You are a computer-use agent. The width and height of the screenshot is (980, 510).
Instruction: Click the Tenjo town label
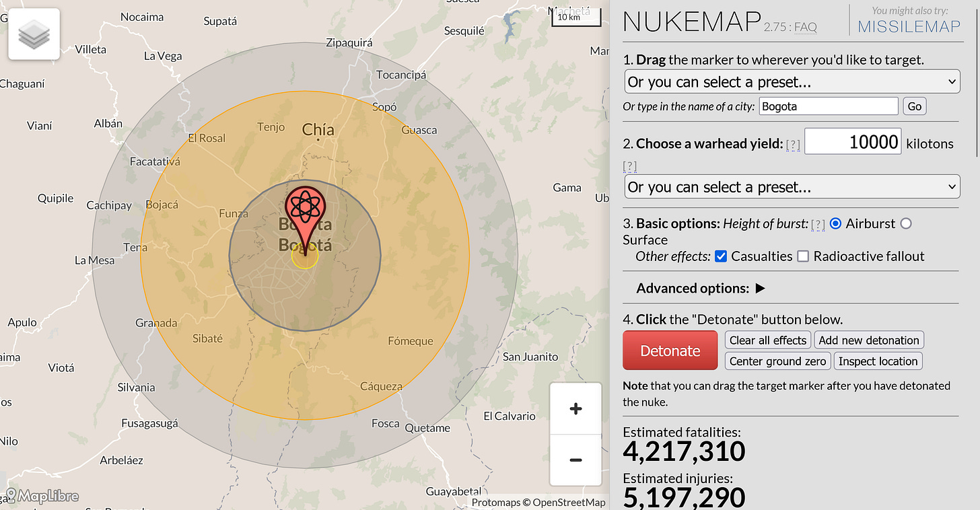[271, 127]
